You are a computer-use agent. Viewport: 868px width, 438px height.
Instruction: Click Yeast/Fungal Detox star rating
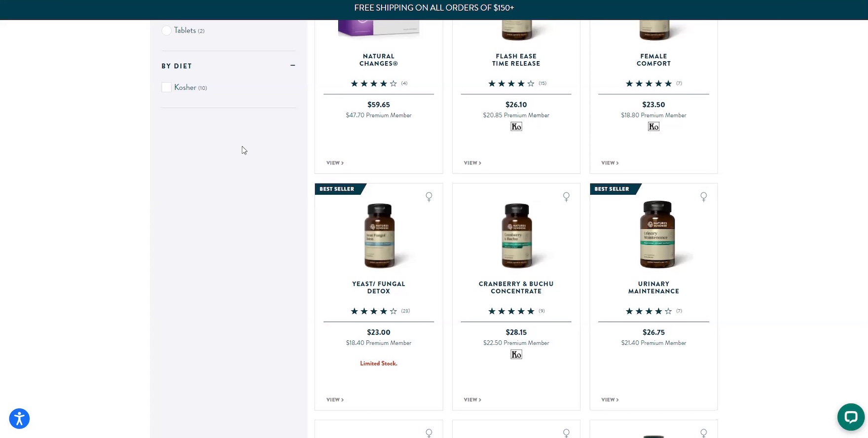[373, 311]
